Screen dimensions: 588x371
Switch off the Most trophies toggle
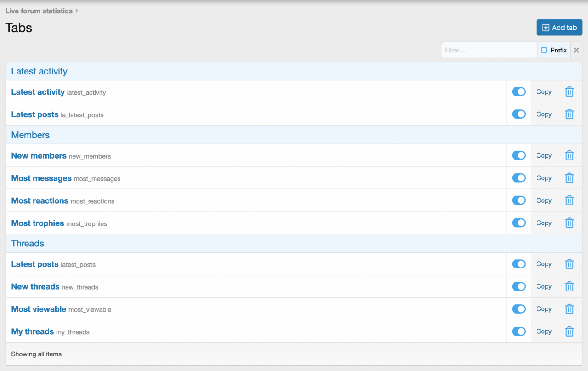coord(519,223)
